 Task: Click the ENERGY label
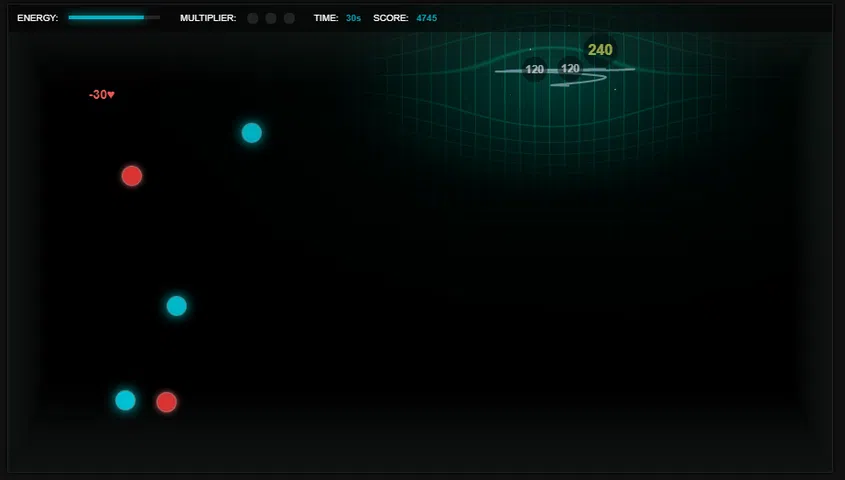(37, 18)
